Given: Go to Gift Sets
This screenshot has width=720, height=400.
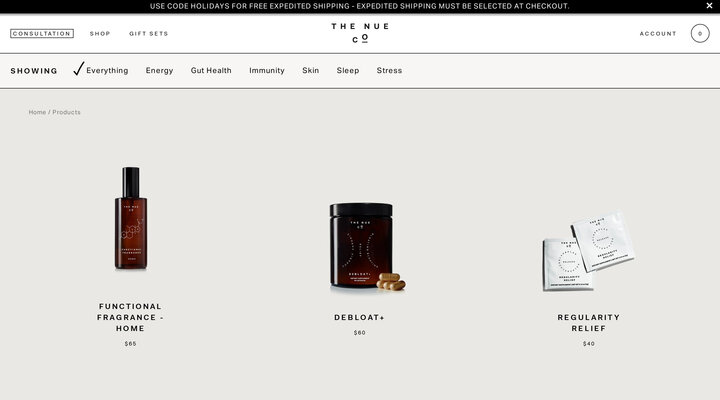Looking at the screenshot, I should [149, 34].
